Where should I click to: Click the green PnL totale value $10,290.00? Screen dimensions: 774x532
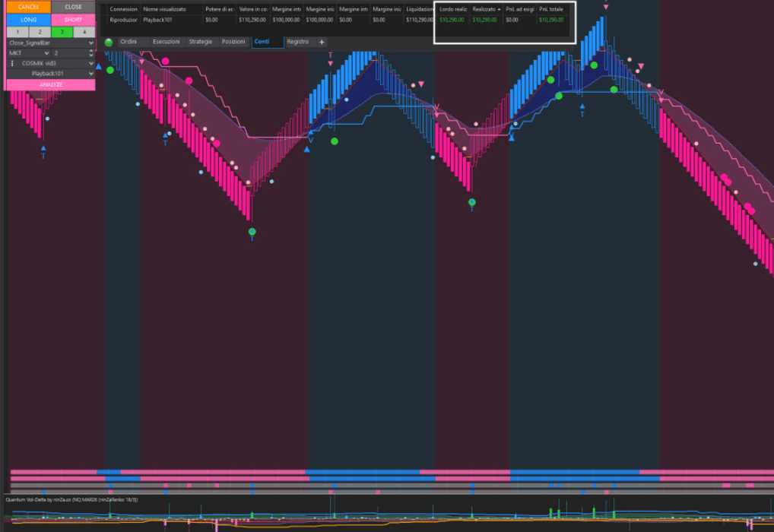(x=551, y=20)
